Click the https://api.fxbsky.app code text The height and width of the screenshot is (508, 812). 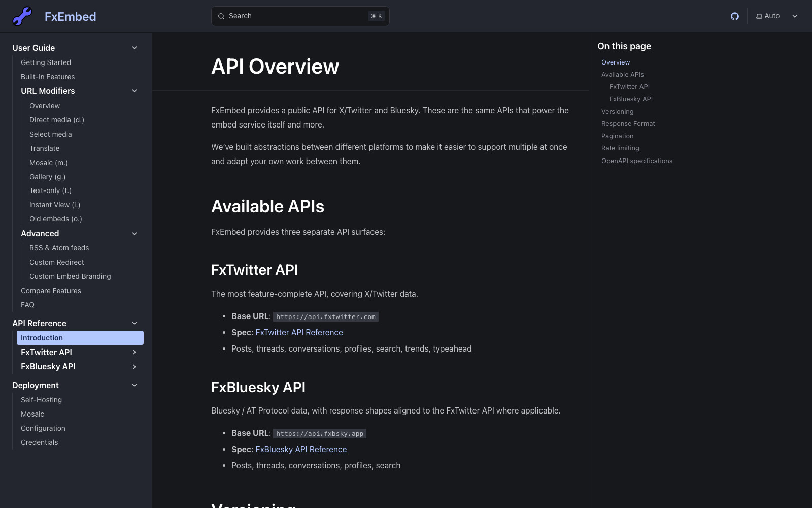[x=320, y=433]
